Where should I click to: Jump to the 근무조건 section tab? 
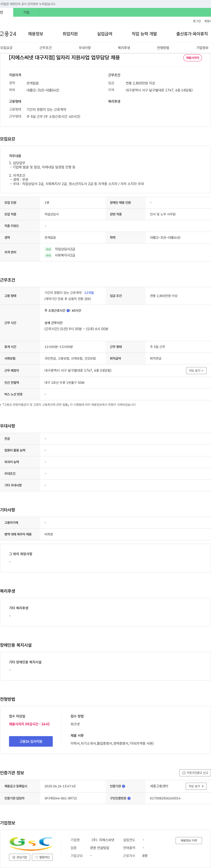[x=45, y=48]
